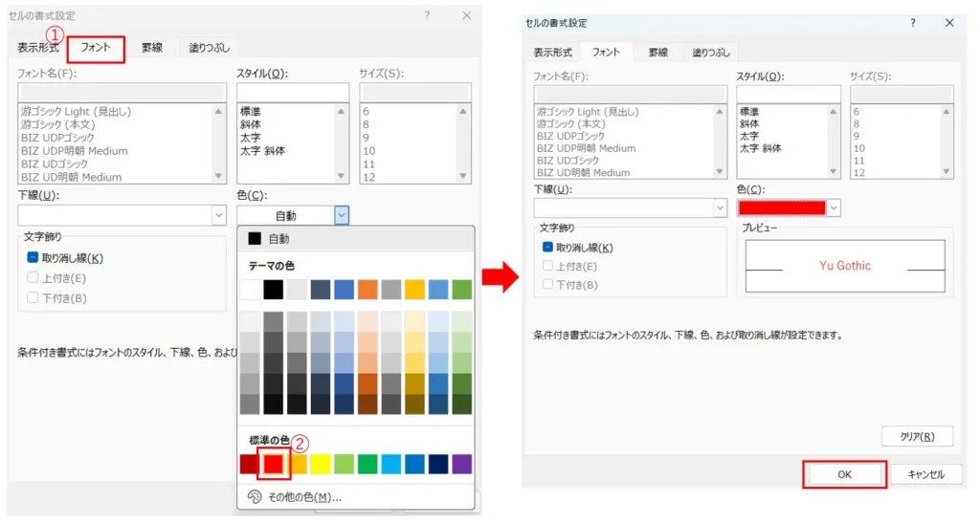Choose the top-row green theme color
The height and width of the screenshot is (524, 980).
(462, 290)
